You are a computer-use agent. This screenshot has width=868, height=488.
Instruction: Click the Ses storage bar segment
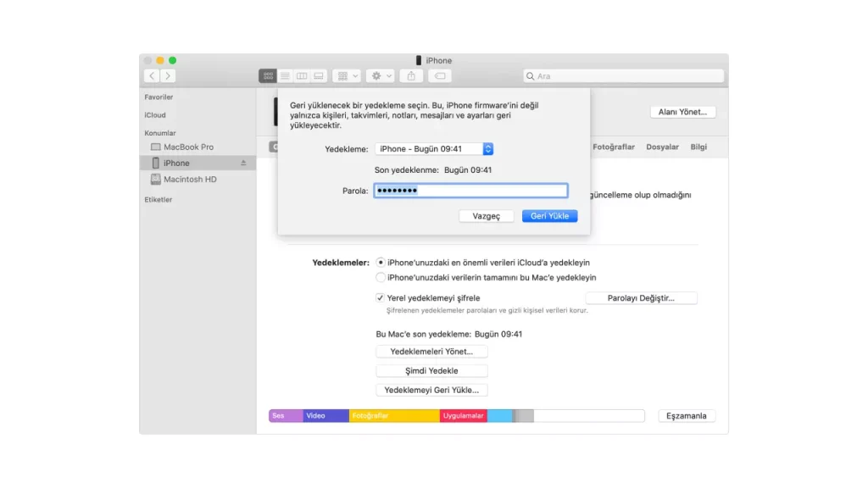pos(286,415)
